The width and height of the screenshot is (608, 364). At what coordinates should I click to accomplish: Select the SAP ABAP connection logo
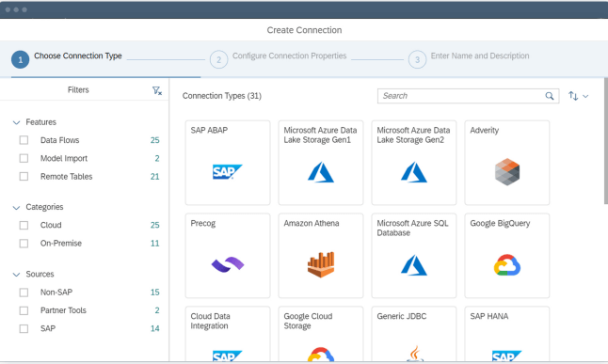tap(227, 172)
